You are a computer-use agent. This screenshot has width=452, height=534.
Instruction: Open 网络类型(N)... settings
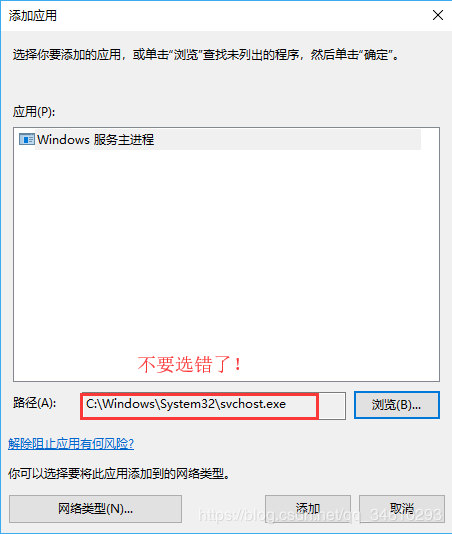click(x=95, y=509)
